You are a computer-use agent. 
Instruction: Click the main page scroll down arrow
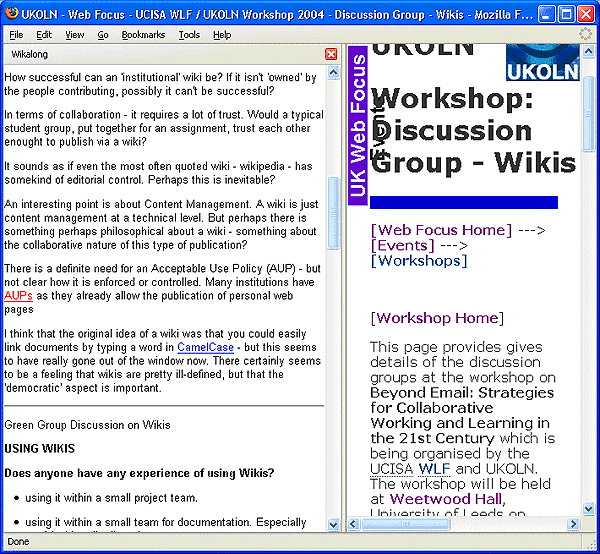point(589,508)
